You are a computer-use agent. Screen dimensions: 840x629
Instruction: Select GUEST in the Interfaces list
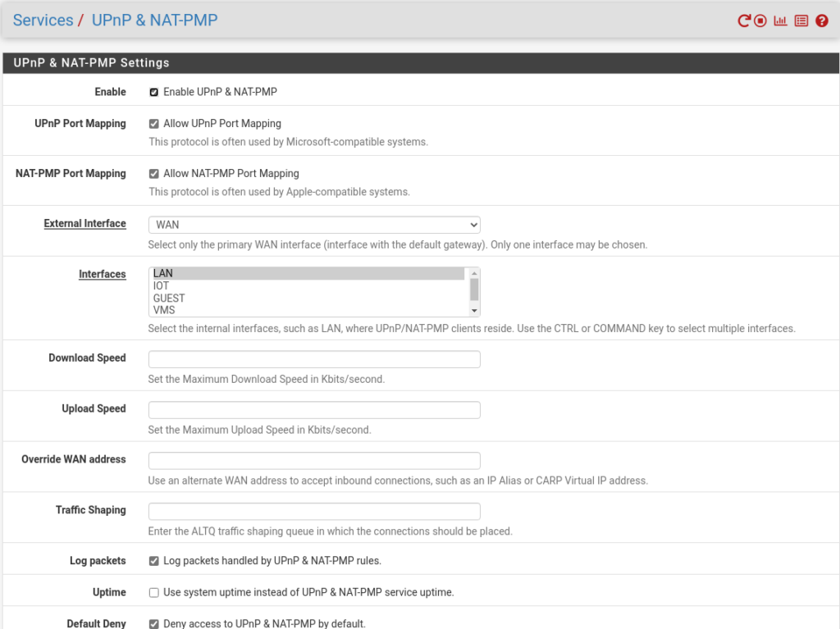click(x=169, y=299)
